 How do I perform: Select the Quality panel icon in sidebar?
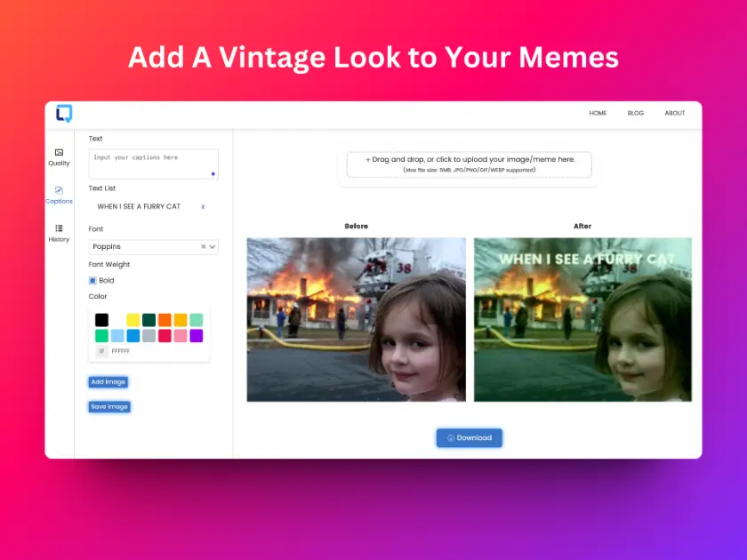coord(59,153)
